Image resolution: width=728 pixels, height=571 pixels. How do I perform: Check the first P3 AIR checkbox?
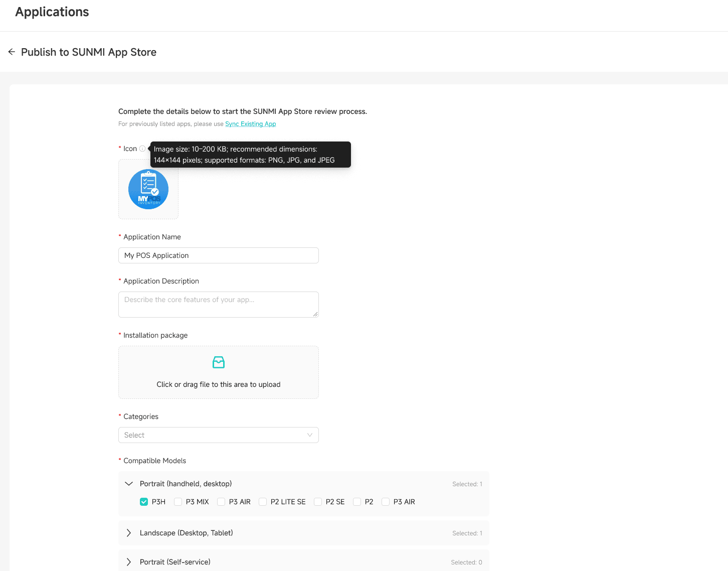pyautogui.click(x=221, y=502)
